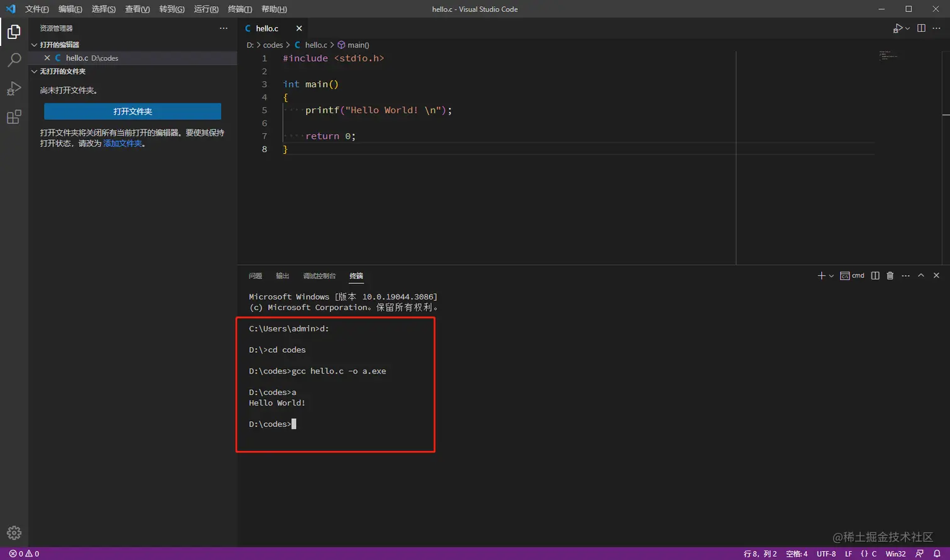Change file encoding UTF-8 in status bar
This screenshot has height=560, width=950.
826,554
